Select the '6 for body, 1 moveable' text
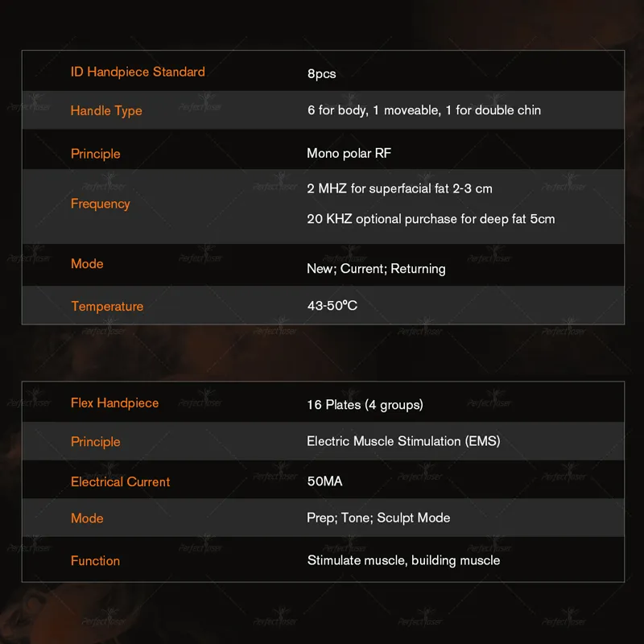 click(374, 110)
